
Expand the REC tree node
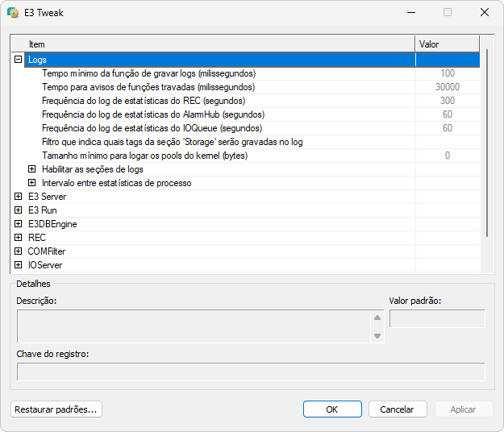point(19,238)
